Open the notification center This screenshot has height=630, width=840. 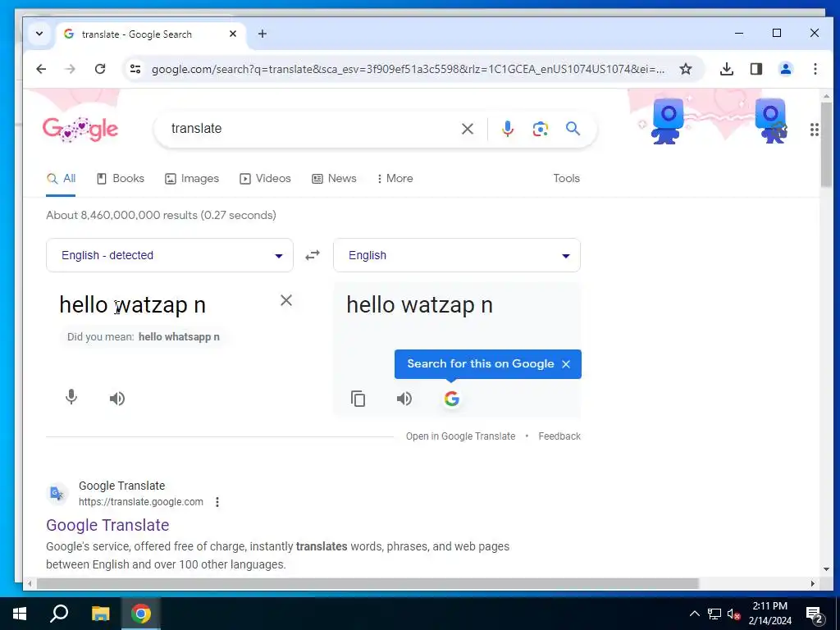[815, 614]
